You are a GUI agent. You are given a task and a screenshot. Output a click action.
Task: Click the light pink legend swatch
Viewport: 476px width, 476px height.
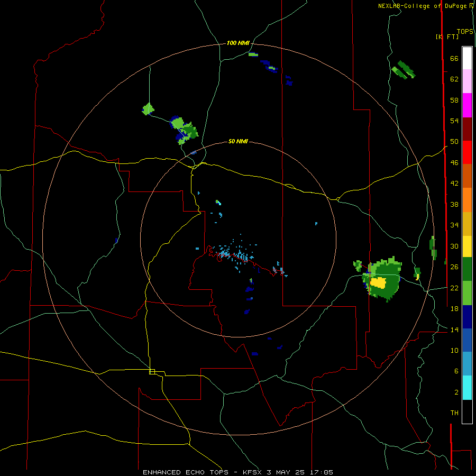point(467,81)
